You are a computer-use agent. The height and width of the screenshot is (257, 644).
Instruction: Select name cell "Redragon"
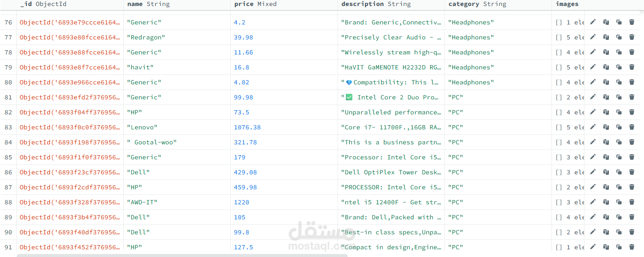146,37
